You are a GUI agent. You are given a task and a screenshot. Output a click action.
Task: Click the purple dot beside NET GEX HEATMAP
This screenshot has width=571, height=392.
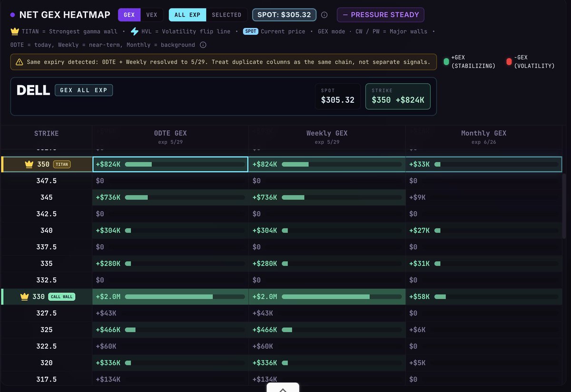click(13, 15)
